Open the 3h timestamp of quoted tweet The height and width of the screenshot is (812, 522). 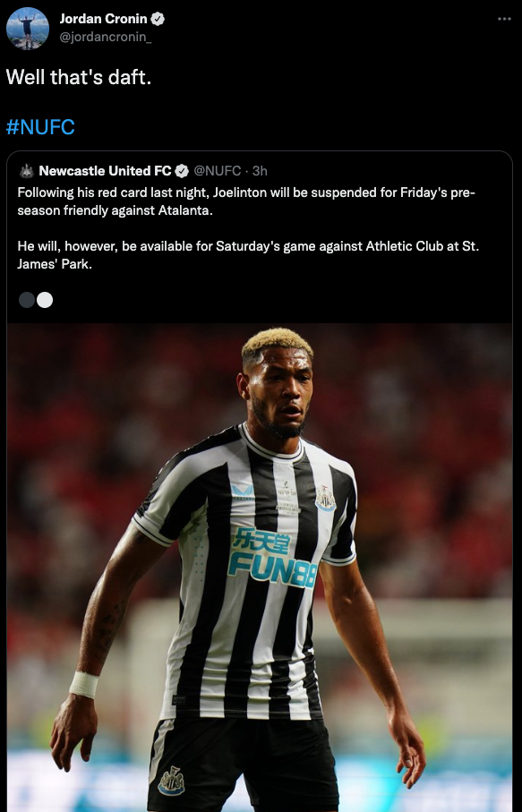[260, 171]
